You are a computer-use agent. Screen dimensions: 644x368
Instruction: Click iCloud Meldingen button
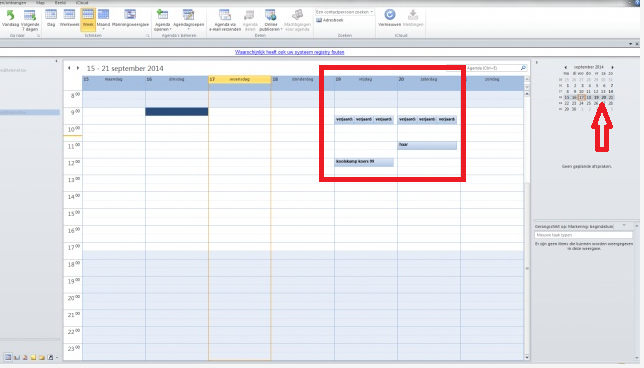click(413, 18)
